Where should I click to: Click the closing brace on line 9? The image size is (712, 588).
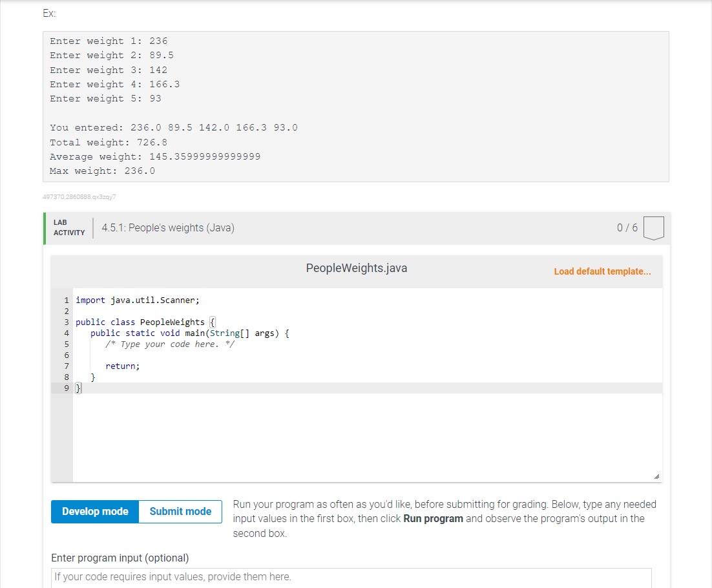[78, 388]
